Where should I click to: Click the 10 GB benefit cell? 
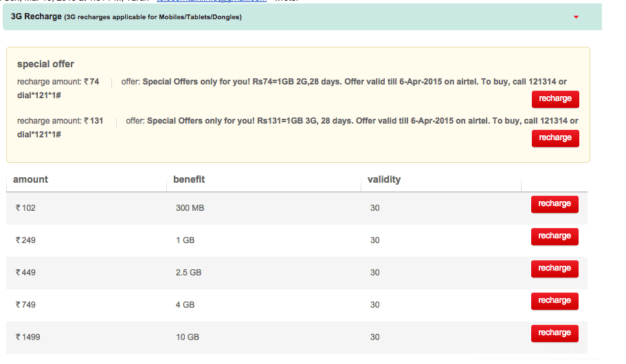187,337
